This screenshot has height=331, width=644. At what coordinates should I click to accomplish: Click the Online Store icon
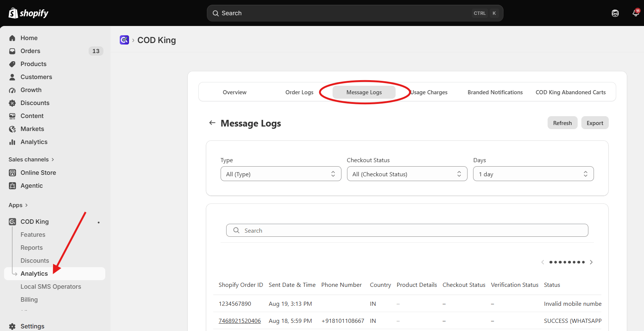pyautogui.click(x=12, y=173)
